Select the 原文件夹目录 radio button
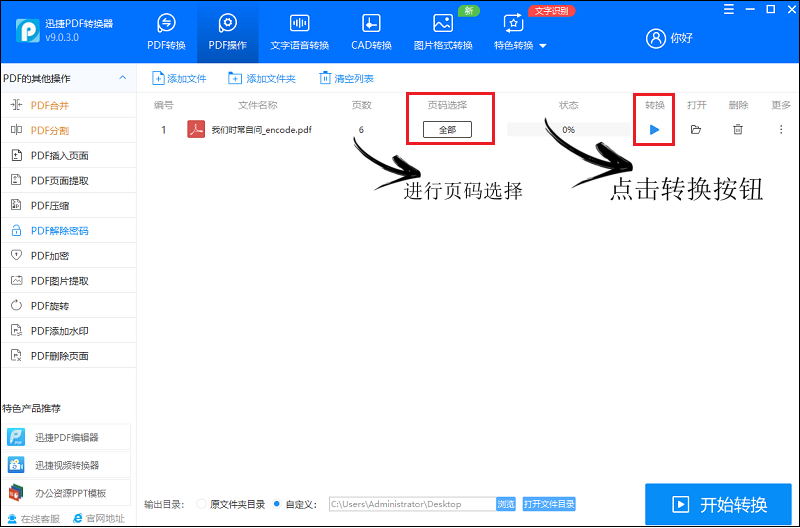This screenshot has height=528, width=800. coord(201,504)
